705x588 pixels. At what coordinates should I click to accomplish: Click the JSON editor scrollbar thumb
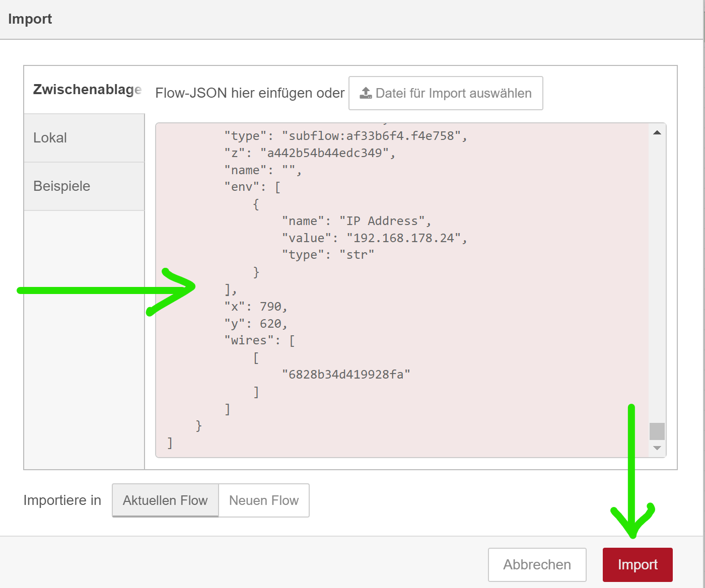click(x=657, y=431)
